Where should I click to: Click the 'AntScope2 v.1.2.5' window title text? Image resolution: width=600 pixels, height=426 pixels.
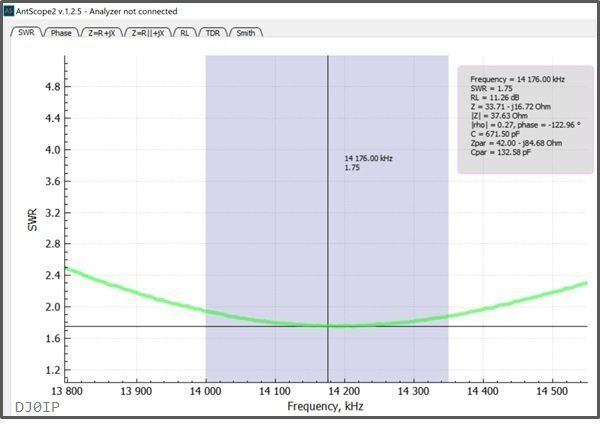point(49,11)
